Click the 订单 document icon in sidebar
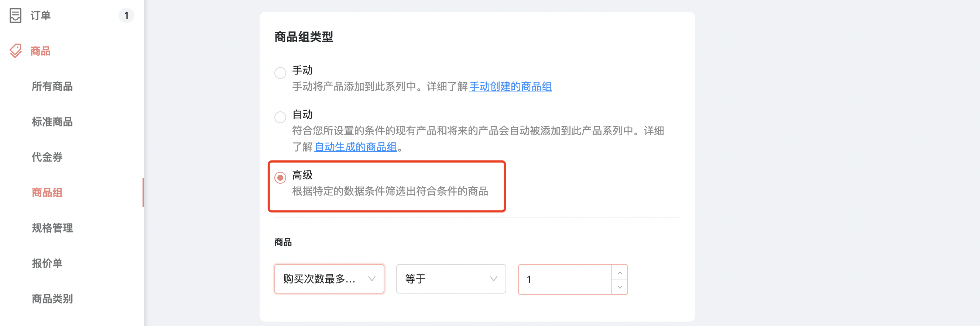 (15, 15)
